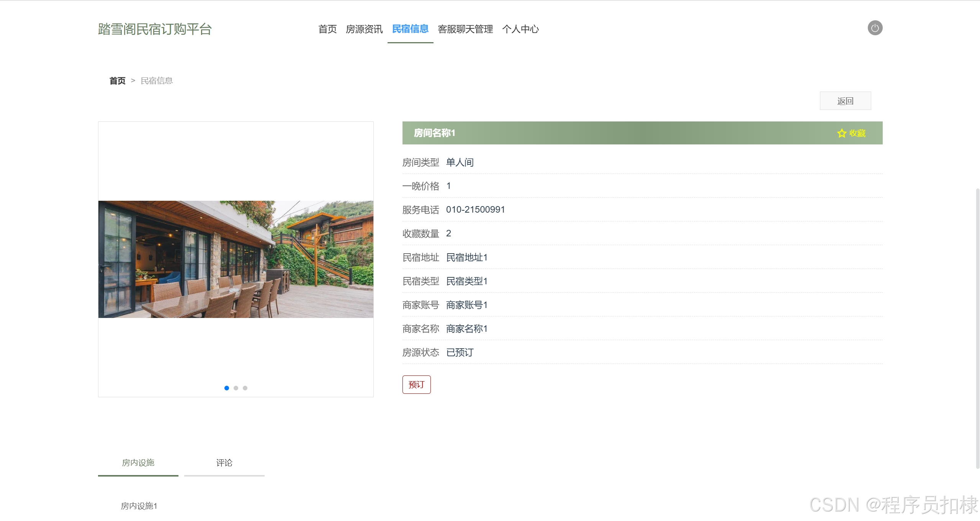This screenshot has height=521, width=980.
Task: Open the 房源资讯 navigation item
Action: pyautogui.click(x=364, y=29)
